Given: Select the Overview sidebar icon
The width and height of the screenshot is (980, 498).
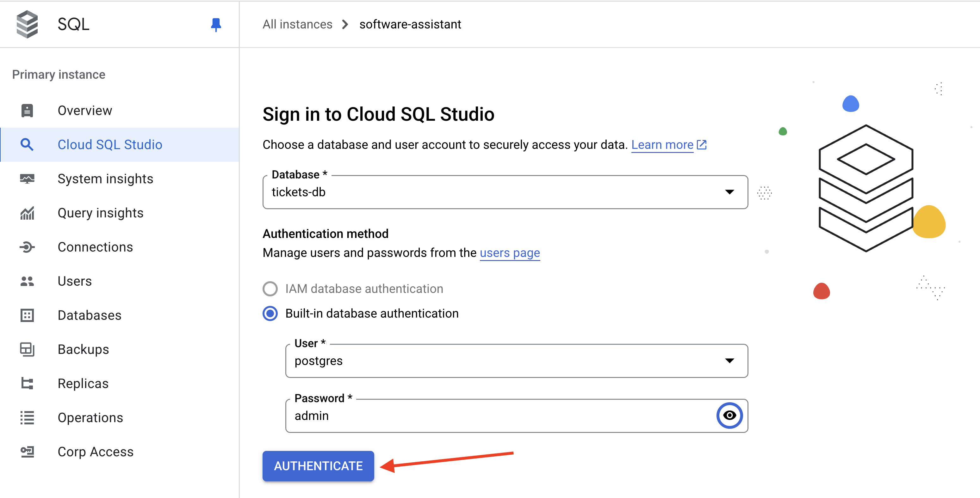Looking at the screenshot, I should click(27, 110).
